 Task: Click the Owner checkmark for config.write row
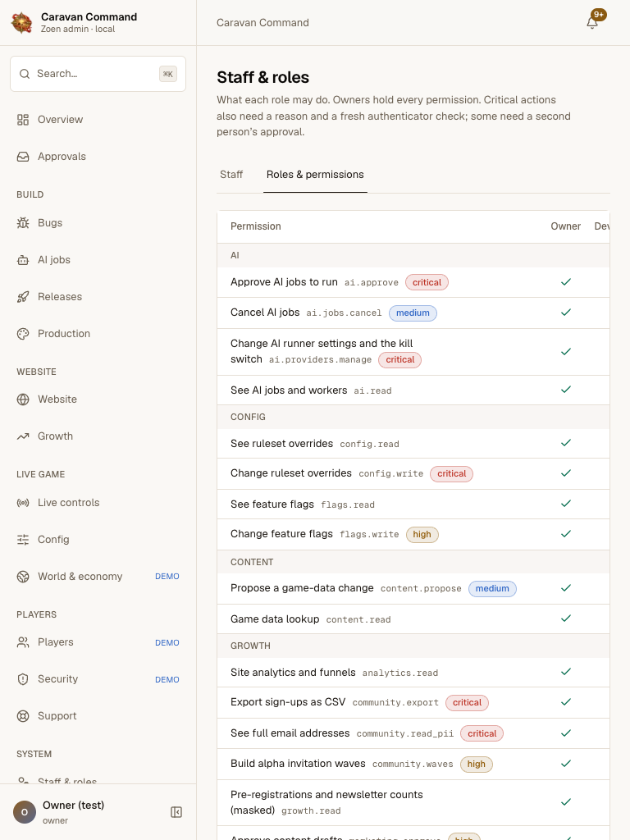coord(566,473)
